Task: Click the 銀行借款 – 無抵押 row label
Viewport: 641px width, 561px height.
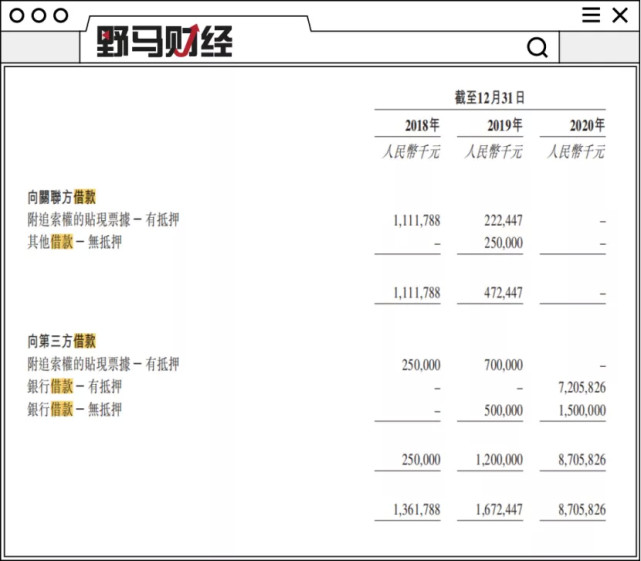Action: pos(74,409)
